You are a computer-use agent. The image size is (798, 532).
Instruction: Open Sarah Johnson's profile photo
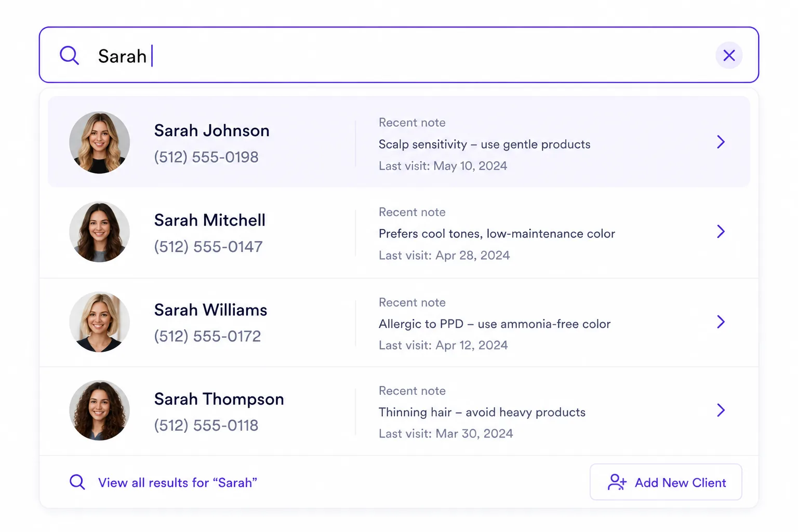[x=99, y=142]
